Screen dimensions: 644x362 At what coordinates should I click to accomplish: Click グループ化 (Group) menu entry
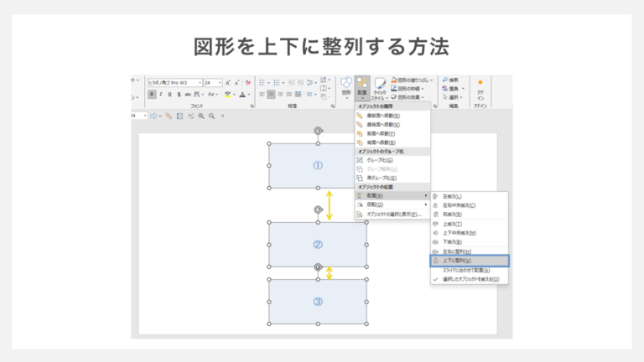(376, 160)
